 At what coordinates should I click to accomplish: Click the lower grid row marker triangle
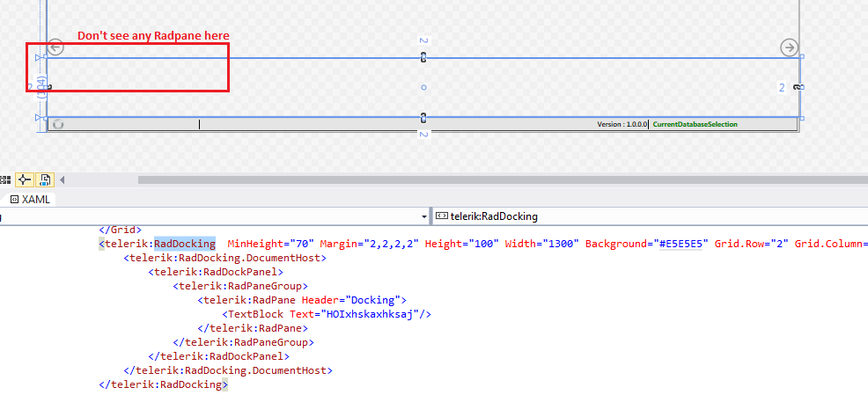[x=38, y=117]
